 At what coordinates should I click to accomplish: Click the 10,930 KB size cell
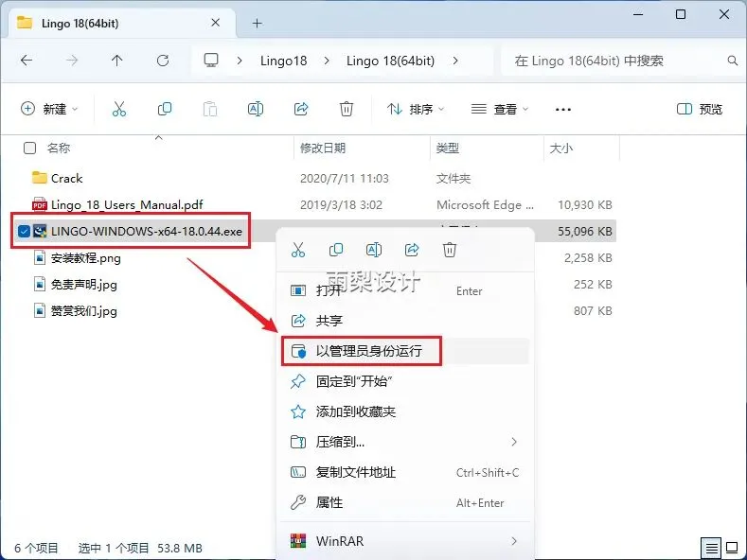pos(584,204)
